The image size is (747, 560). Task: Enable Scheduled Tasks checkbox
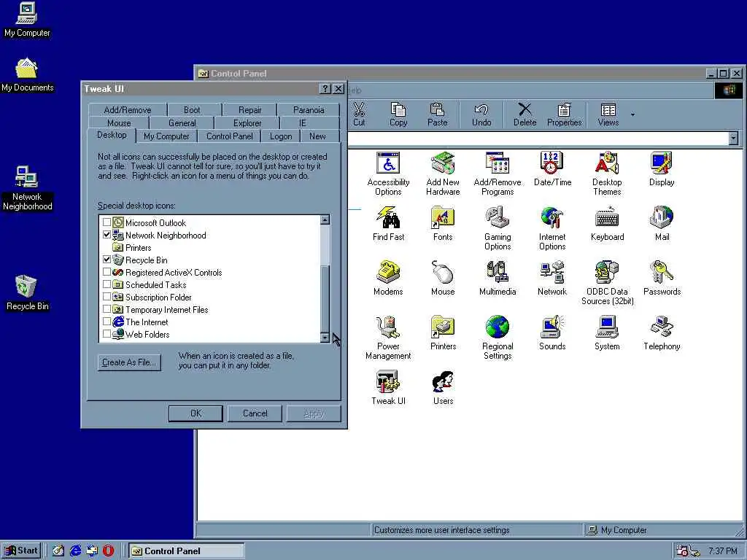pos(107,284)
